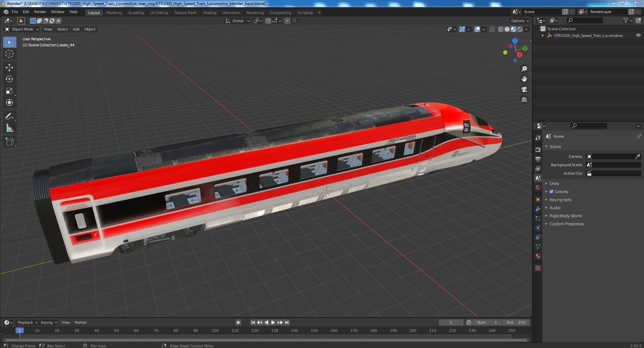Switch orthographic/perspective grid icon
644x348 pixels.
(524, 100)
